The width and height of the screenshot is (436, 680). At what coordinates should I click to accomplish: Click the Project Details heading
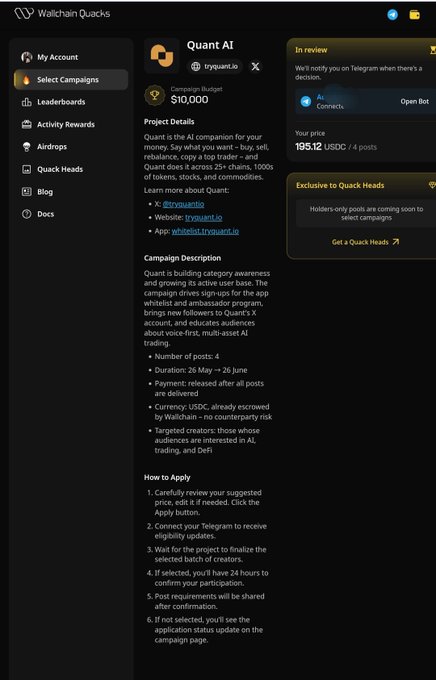[x=169, y=121]
